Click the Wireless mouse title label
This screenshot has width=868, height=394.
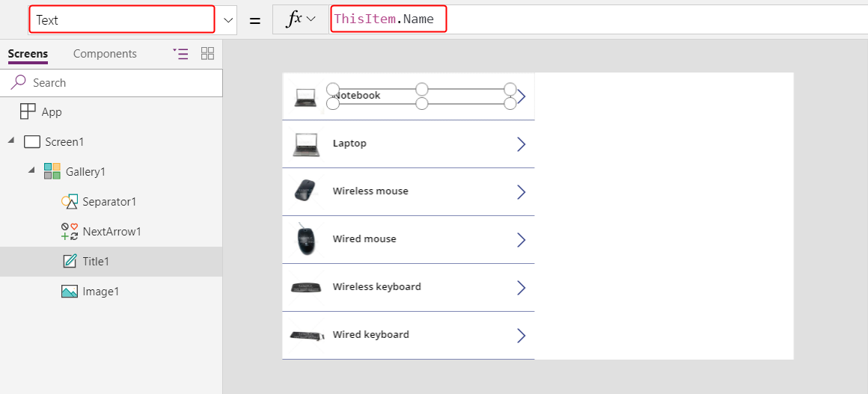pyautogui.click(x=370, y=191)
